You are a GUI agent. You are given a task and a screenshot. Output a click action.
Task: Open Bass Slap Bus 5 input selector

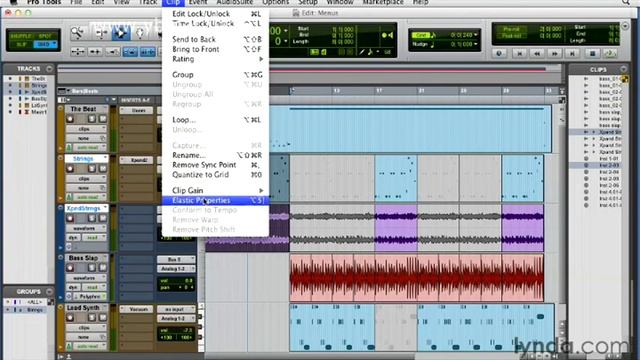coord(176,260)
